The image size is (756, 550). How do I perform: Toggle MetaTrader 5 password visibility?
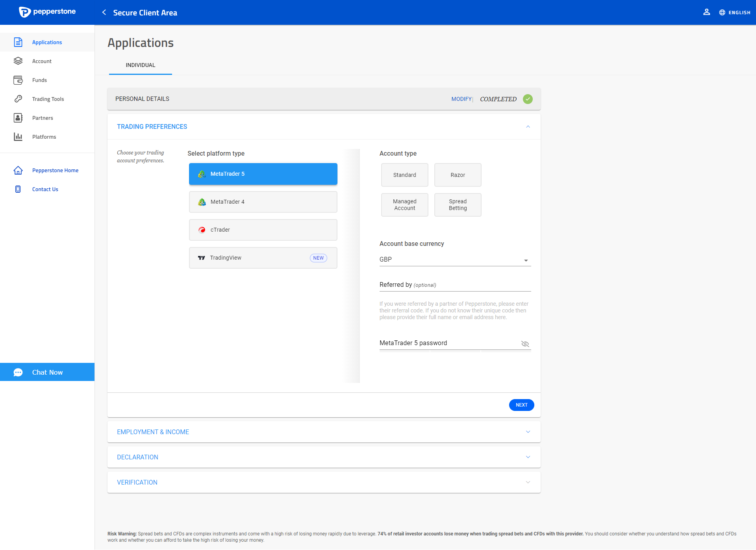point(525,344)
